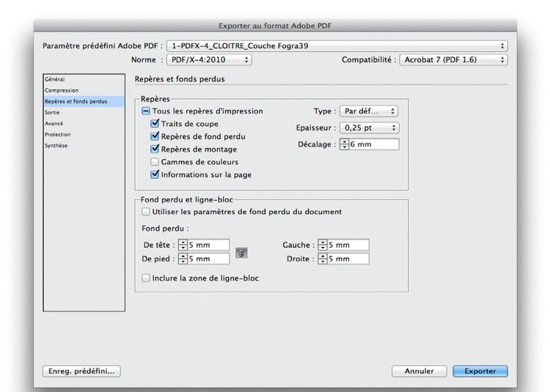Select Repères et fonds perdus category

(x=84, y=101)
